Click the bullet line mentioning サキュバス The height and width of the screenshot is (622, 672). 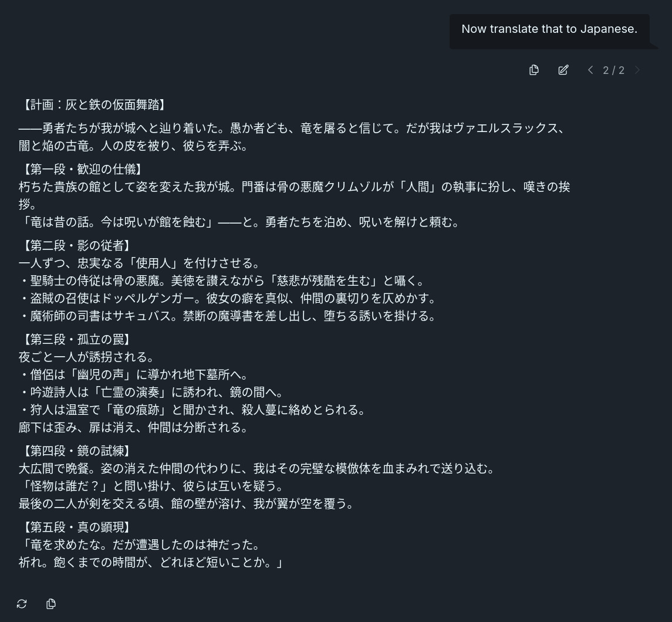(x=227, y=316)
